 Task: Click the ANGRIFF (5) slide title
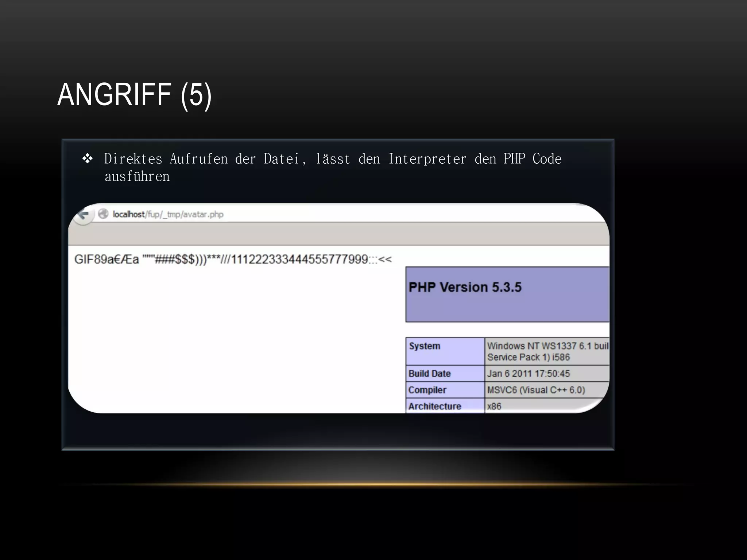coord(134,95)
